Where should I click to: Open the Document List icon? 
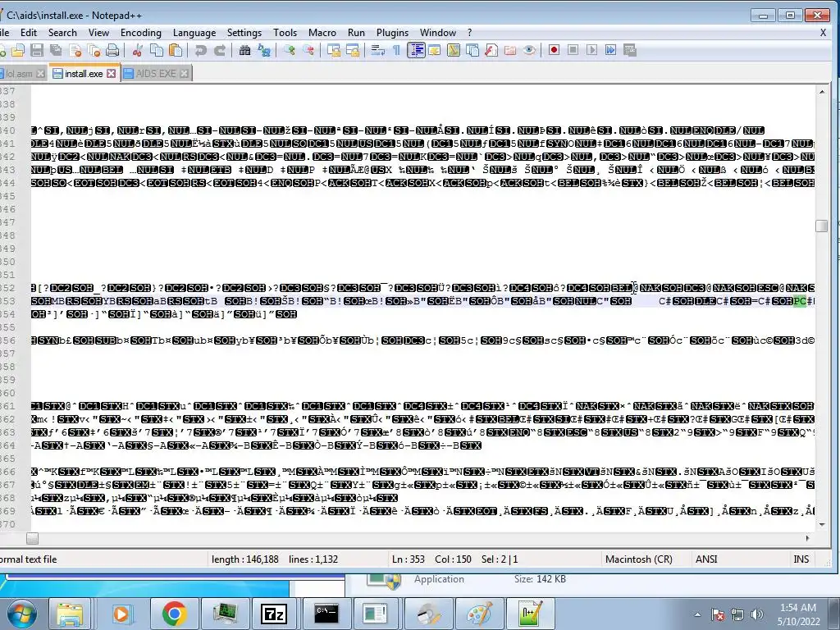[x=472, y=50]
